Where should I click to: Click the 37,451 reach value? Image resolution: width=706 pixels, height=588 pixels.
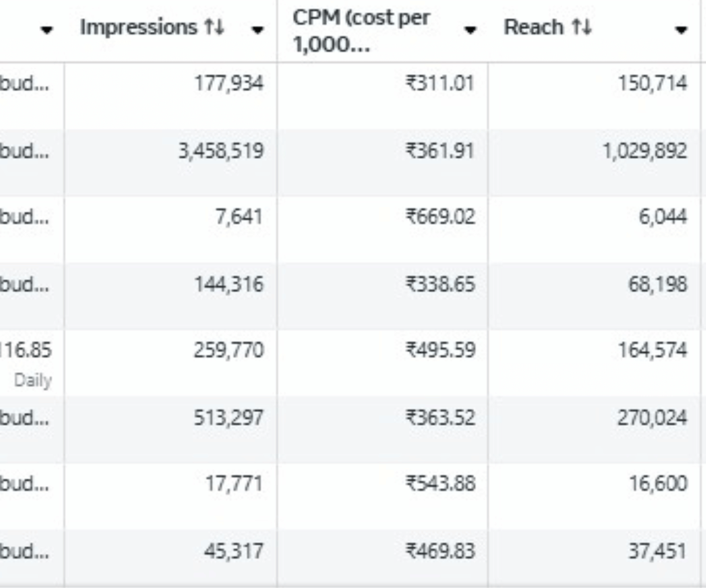(657, 552)
